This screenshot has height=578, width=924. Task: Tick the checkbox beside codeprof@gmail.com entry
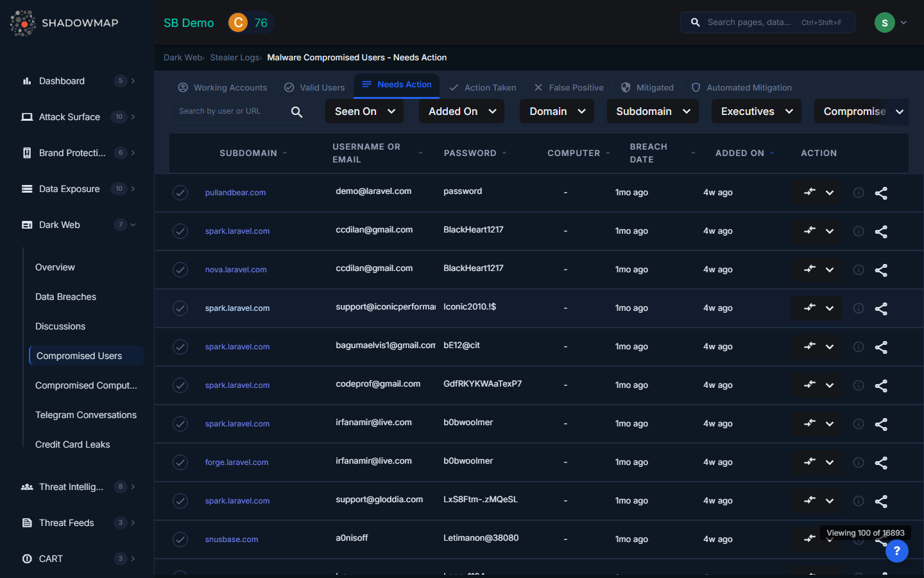(x=180, y=385)
